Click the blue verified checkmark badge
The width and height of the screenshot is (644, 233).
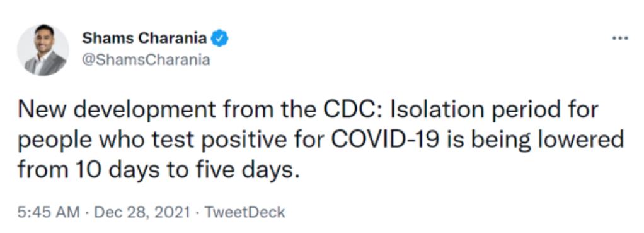[220, 39]
